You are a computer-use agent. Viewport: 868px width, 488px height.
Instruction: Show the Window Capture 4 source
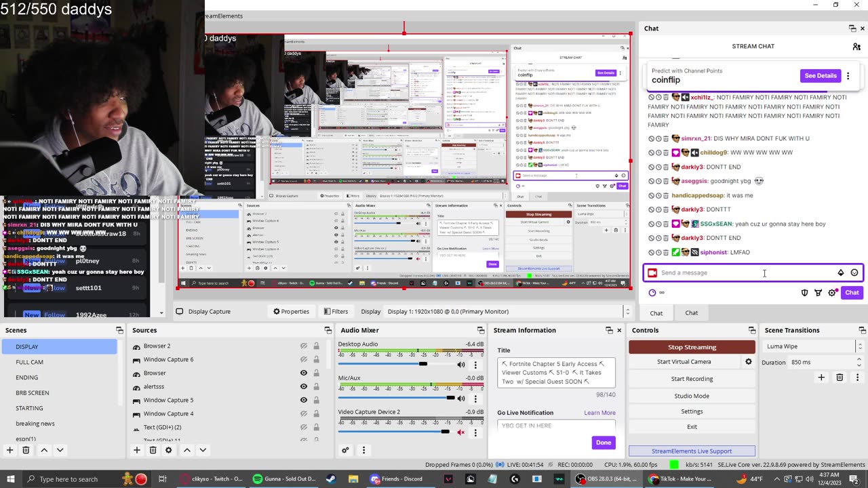[x=304, y=413]
